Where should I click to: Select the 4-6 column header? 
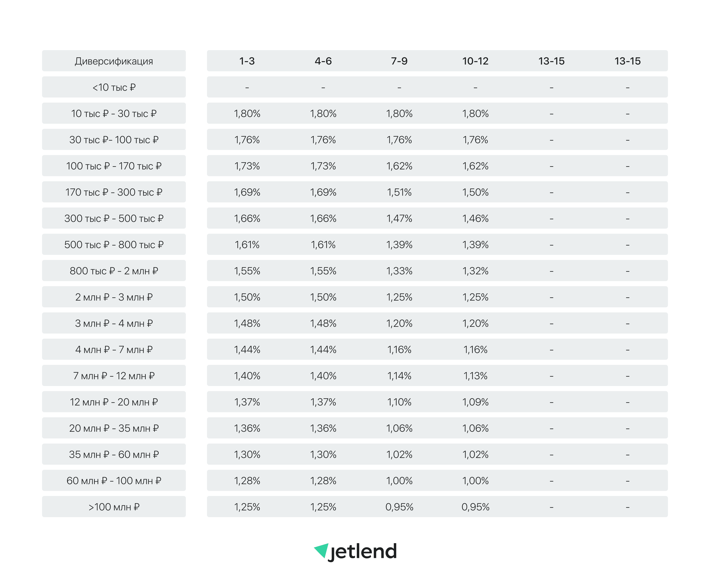point(323,61)
